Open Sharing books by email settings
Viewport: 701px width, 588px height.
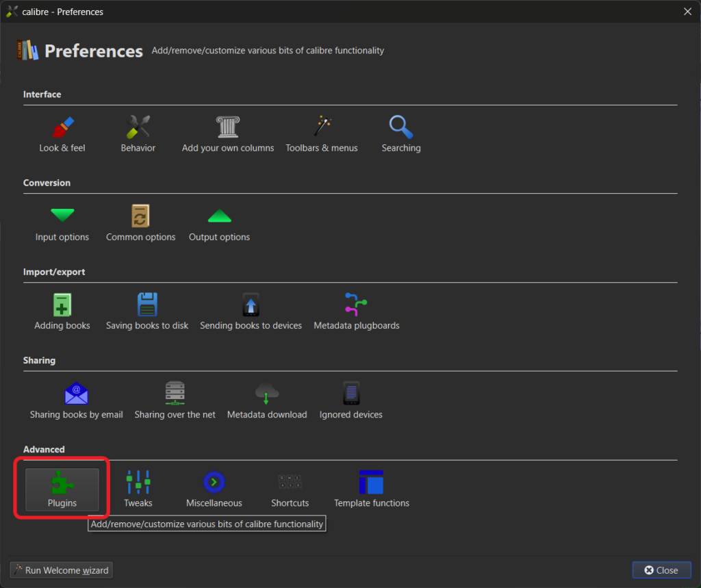coord(77,400)
